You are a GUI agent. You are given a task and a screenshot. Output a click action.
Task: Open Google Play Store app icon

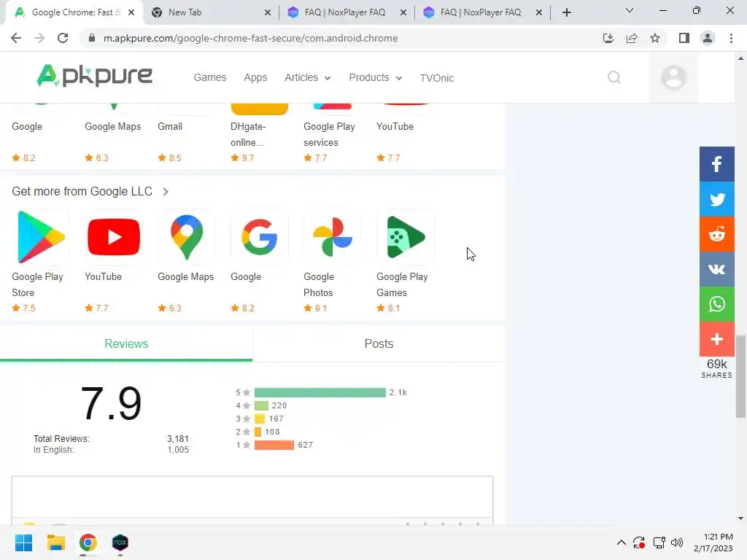coord(41,237)
